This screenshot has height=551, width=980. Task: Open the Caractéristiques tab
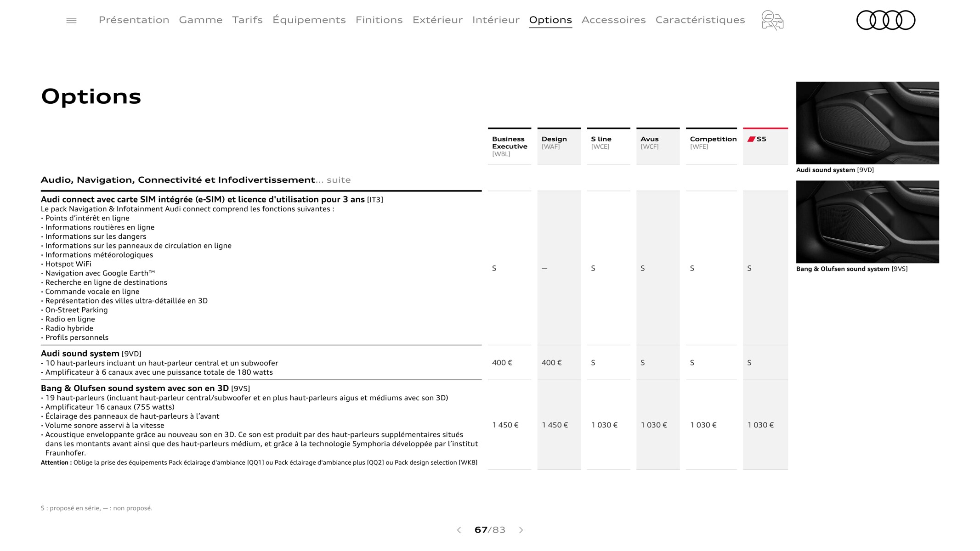point(700,20)
